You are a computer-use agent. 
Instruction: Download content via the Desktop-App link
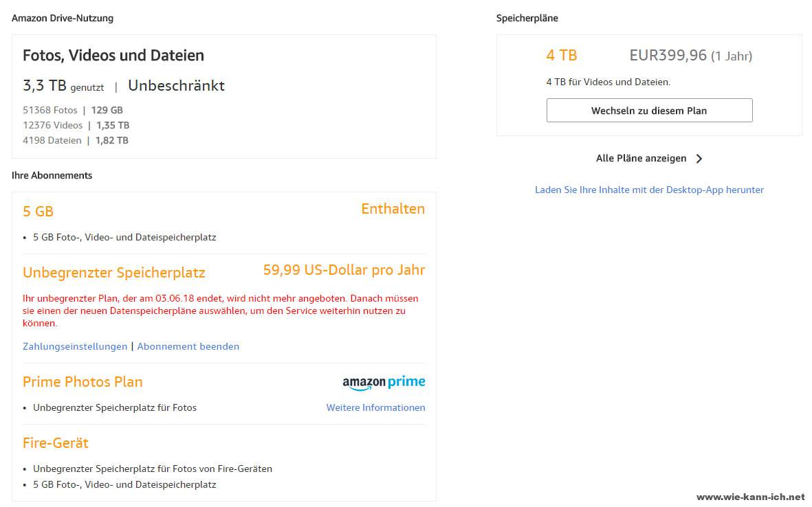point(649,190)
